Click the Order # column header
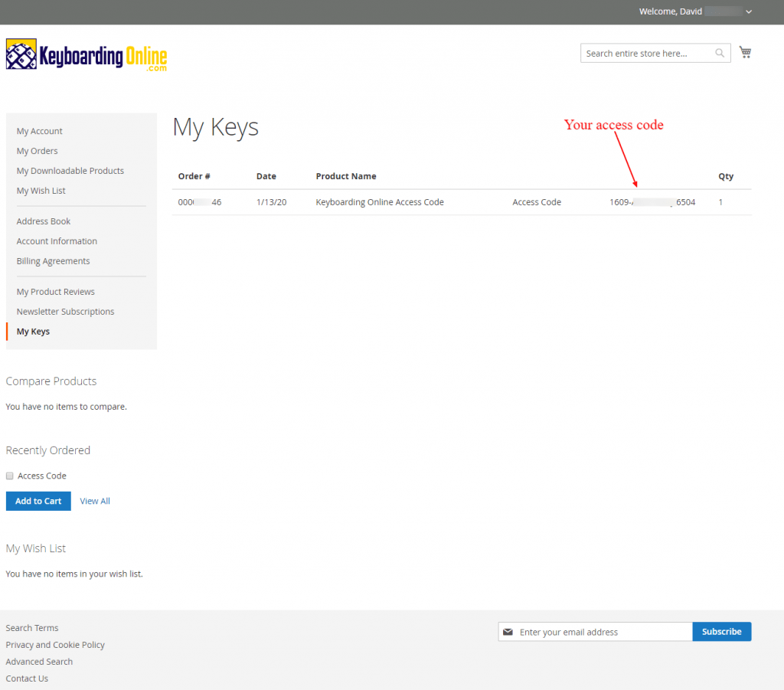This screenshot has height=690, width=784. pos(194,176)
